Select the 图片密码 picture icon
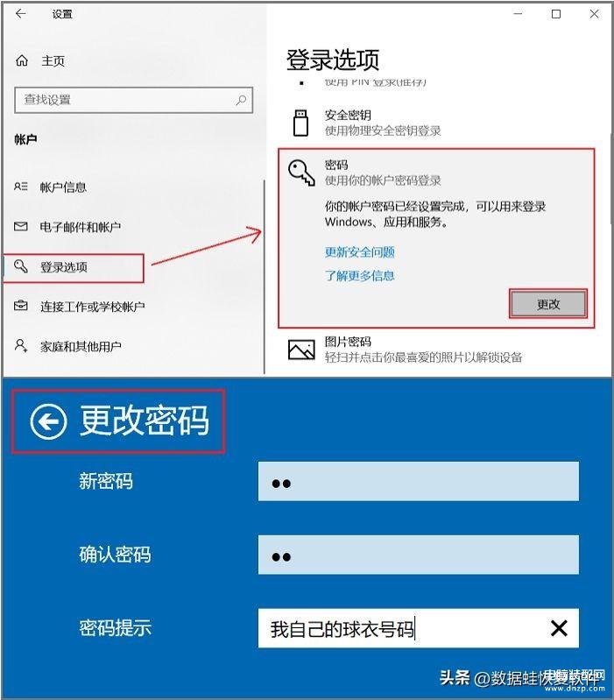Image resolution: width=614 pixels, height=700 pixels. [x=301, y=350]
